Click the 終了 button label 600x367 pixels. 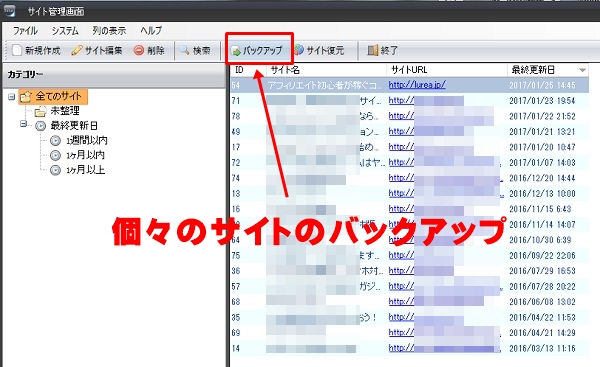389,51
